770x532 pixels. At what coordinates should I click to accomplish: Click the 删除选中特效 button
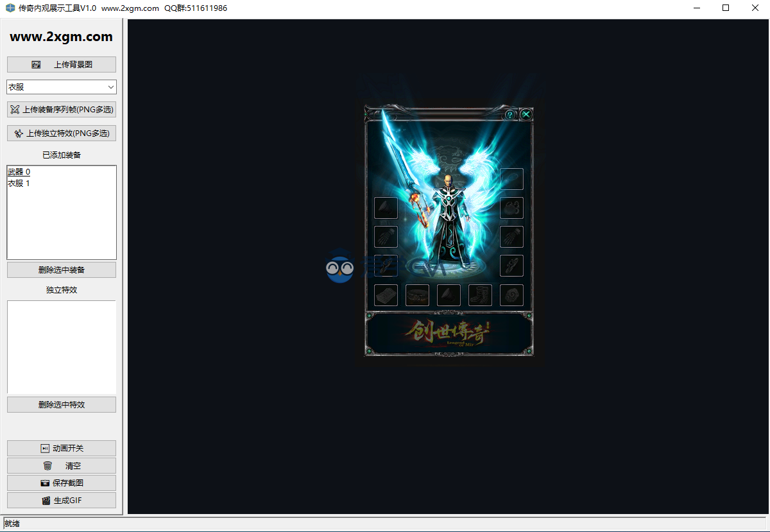pos(62,405)
